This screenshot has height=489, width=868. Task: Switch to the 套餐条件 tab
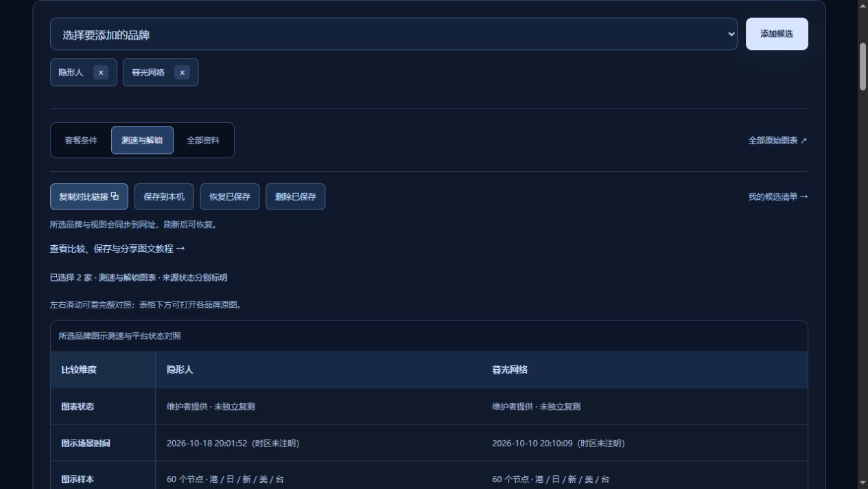click(x=81, y=141)
